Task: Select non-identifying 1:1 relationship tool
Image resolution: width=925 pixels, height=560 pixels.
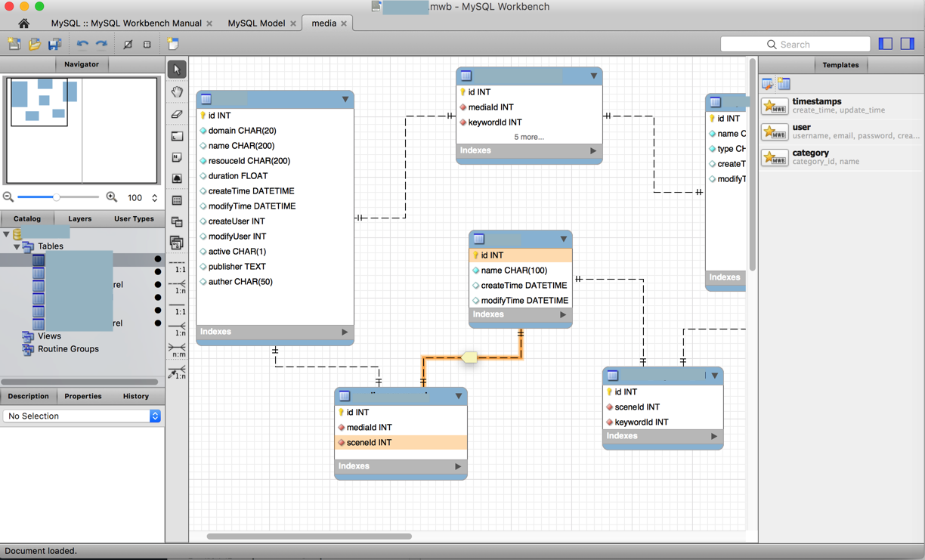Action: (177, 266)
